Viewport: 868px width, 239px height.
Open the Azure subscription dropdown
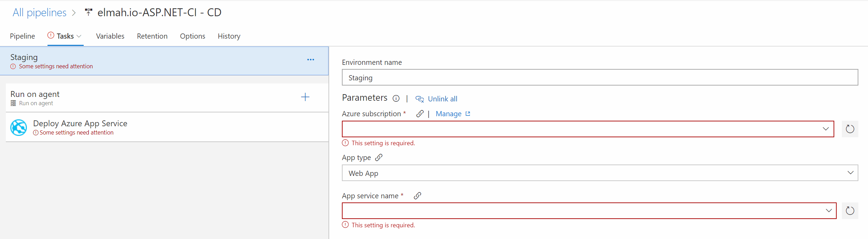[588, 129]
